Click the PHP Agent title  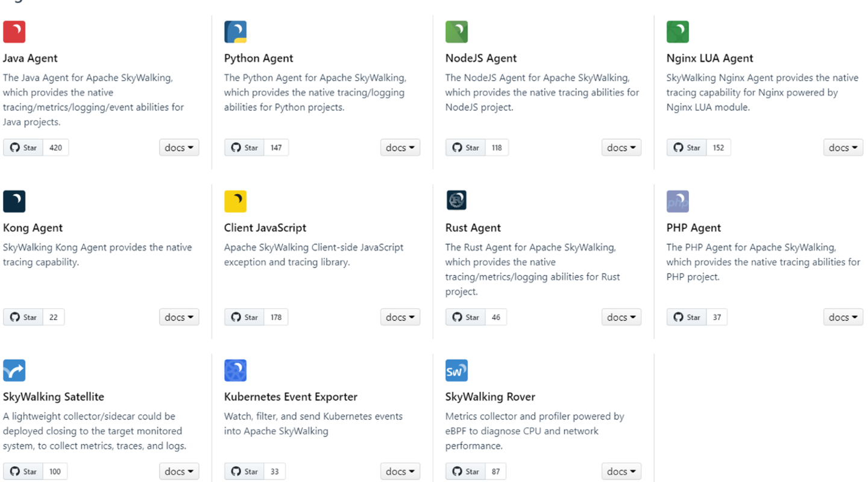(694, 228)
